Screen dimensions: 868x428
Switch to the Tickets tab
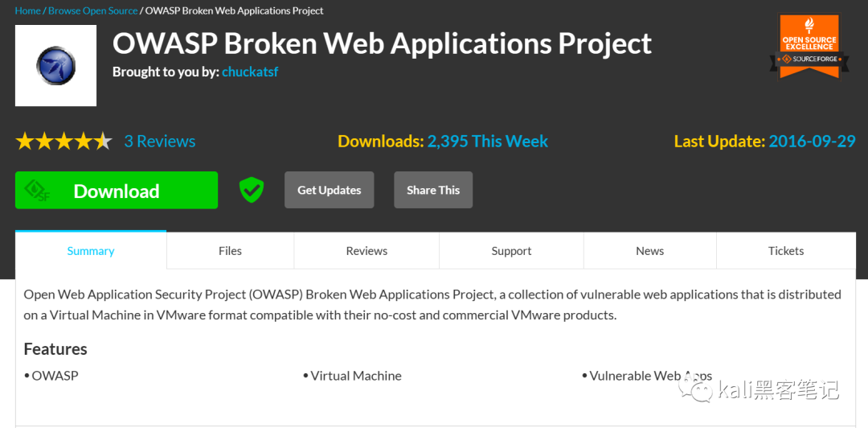(785, 251)
